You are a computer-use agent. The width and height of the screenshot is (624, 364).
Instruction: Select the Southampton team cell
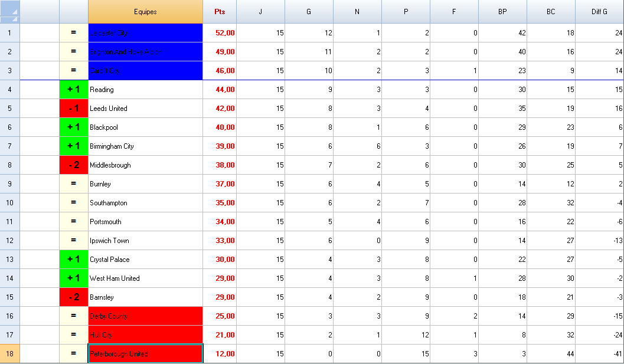(x=145, y=203)
